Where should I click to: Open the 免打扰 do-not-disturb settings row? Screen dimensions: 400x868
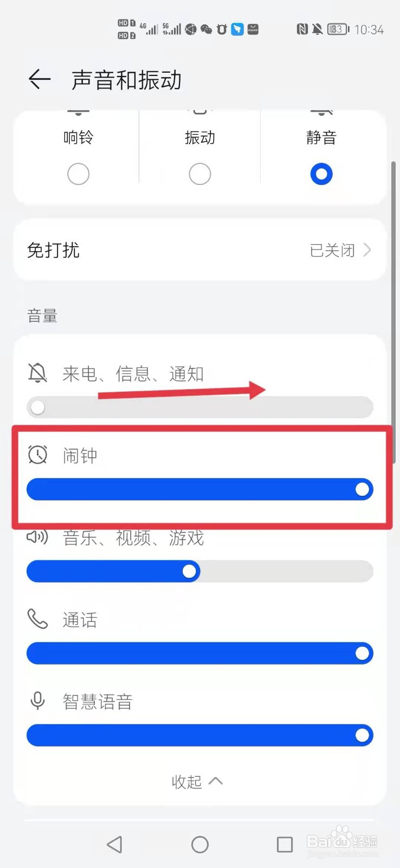click(x=200, y=250)
